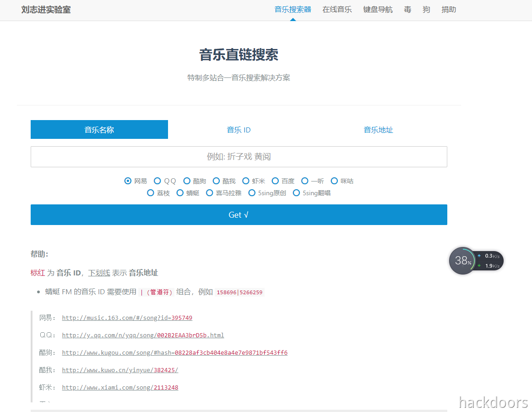The height and width of the screenshot is (412, 532).
Task: Open the 音乐地址 tab
Action: tap(378, 129)
